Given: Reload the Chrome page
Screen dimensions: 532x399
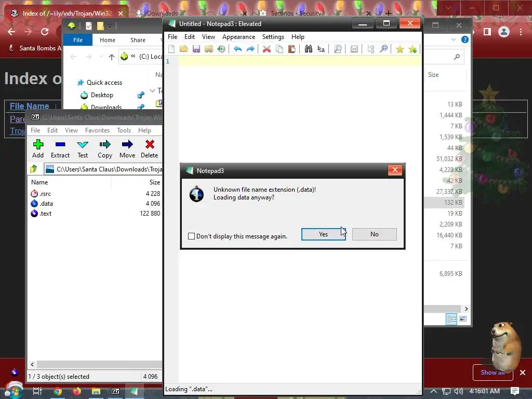Looking at the screenshot, I should (45, 32).
